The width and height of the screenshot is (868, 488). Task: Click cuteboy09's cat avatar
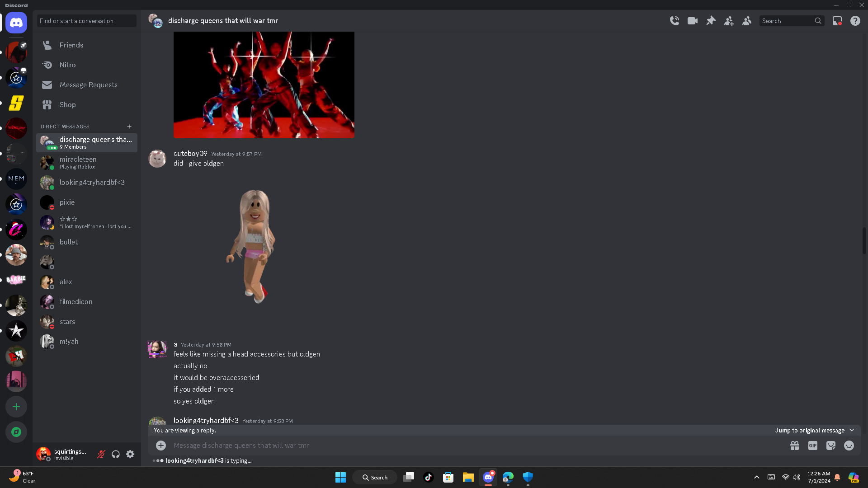click(157, 159)
